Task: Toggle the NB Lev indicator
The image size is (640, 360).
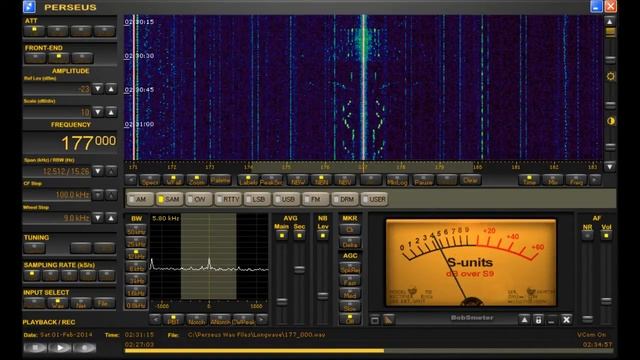Action: [322, 236]
